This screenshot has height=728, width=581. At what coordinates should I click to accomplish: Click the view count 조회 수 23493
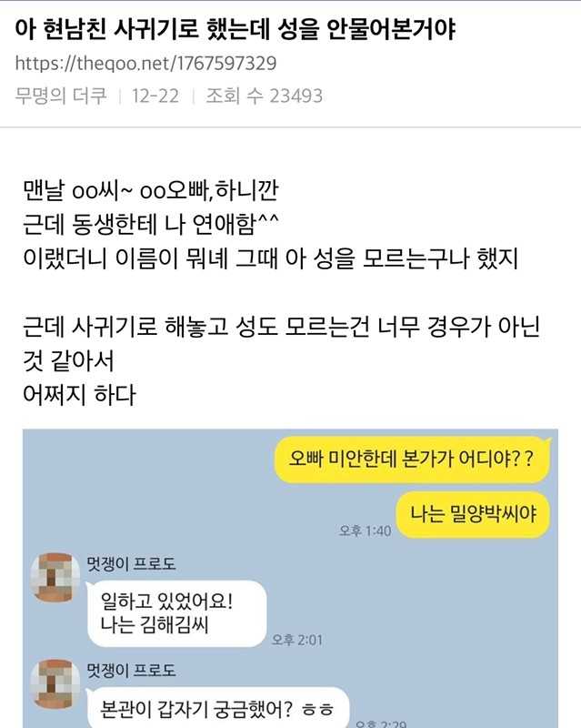pyautogui.click(x=264, y=96)
